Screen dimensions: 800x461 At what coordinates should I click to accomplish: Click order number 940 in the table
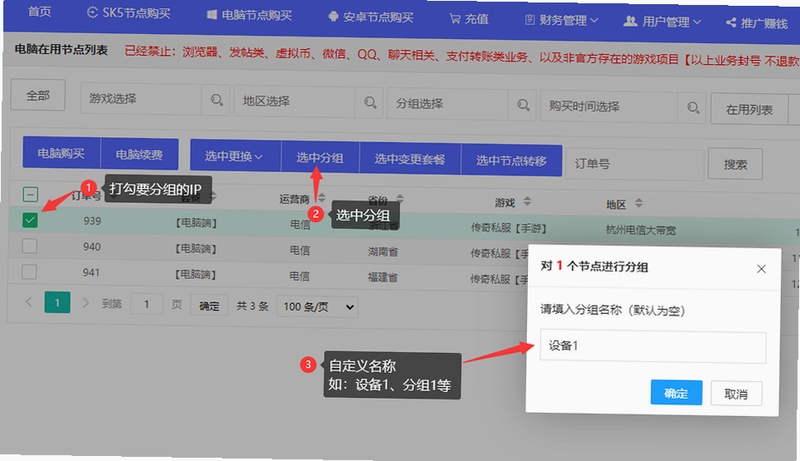(92, 247)
